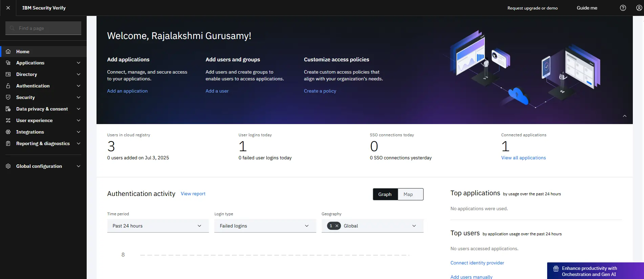Open View report link

click(193, 194)
